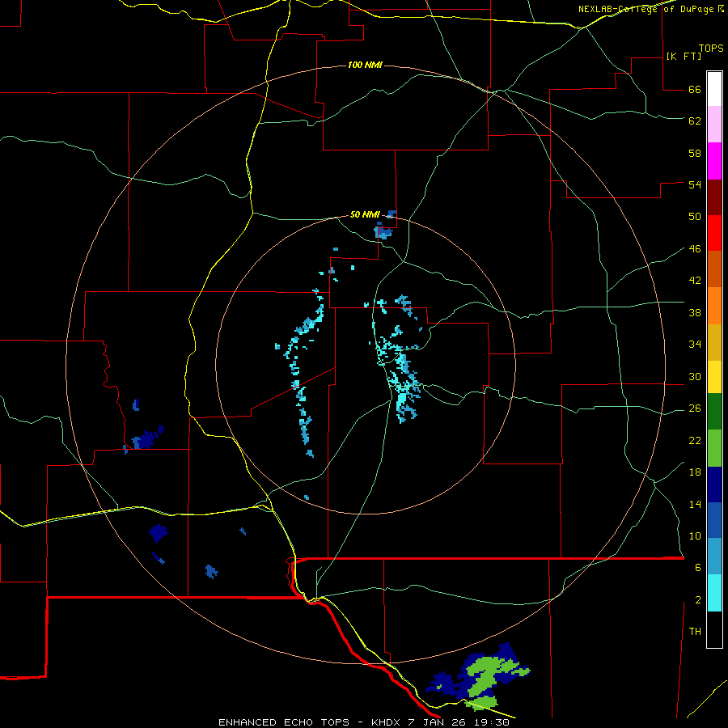
Task: Click the legend value 50
Action: 695,217
